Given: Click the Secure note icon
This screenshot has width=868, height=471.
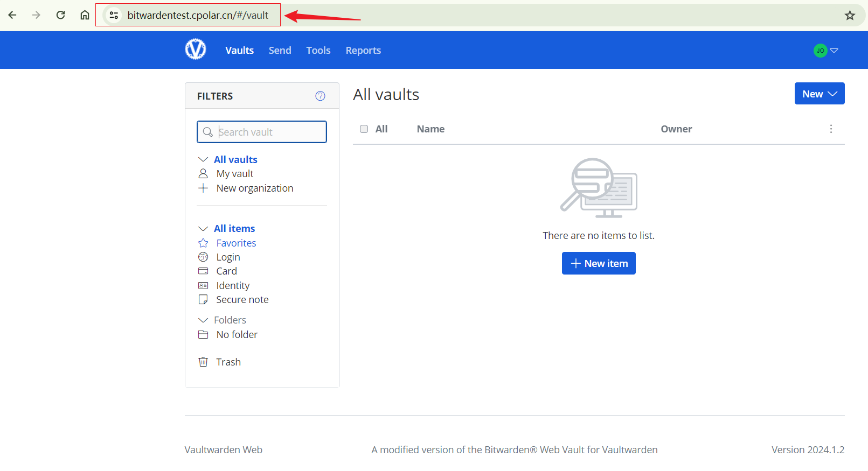Looking at the screenshot, I should (x=203, y=299).
